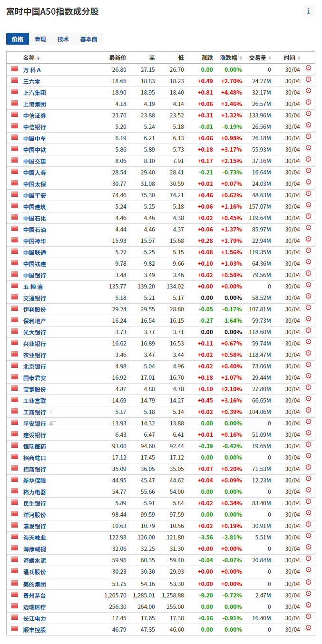
Task: Click the China flag icon in 兴业银行 row
Action: [15, 343]
